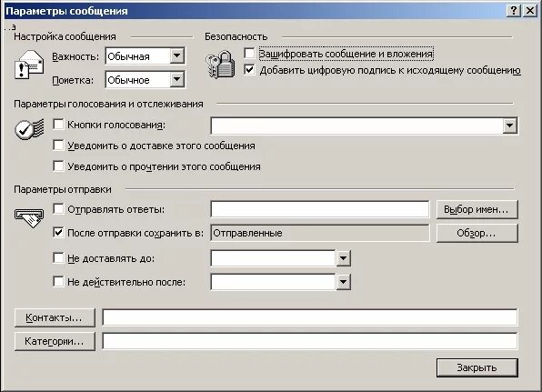Click the Важность: label
The height and width of the screenshot is (392, 542).
coord(75,56)
